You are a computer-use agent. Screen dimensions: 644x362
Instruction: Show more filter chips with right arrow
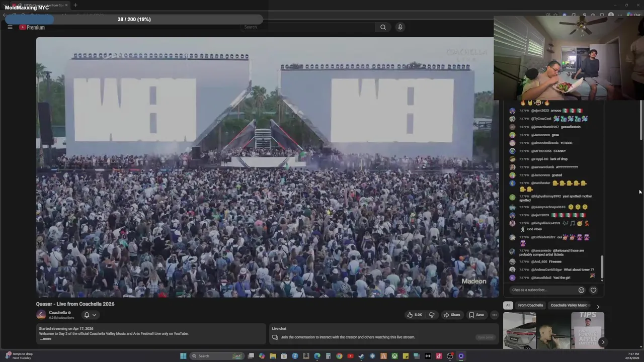tap(598, 306)
